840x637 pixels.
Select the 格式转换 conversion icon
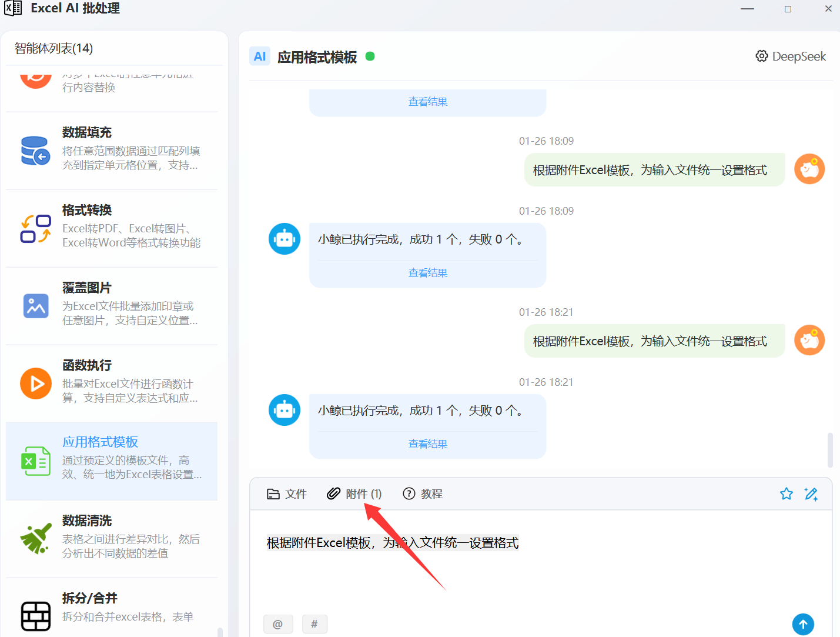tap(35, 228)
